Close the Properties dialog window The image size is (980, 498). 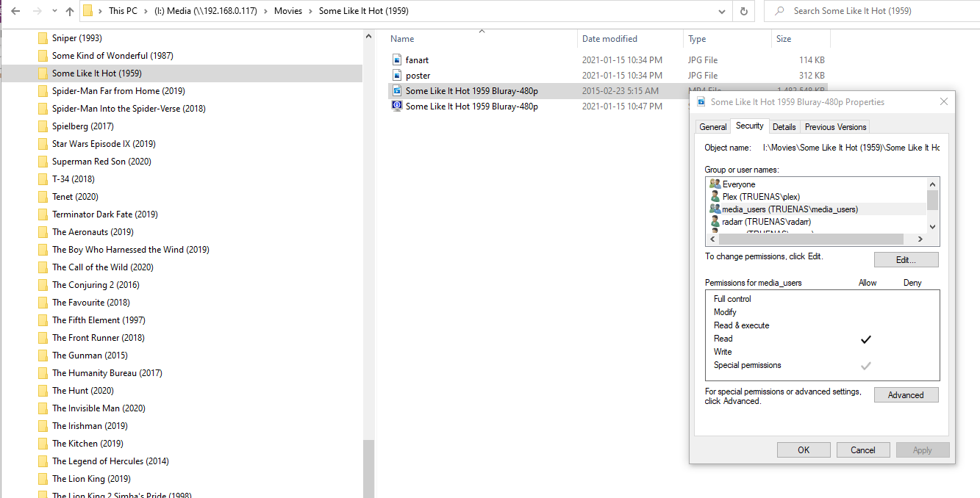(x=944, y=102)
